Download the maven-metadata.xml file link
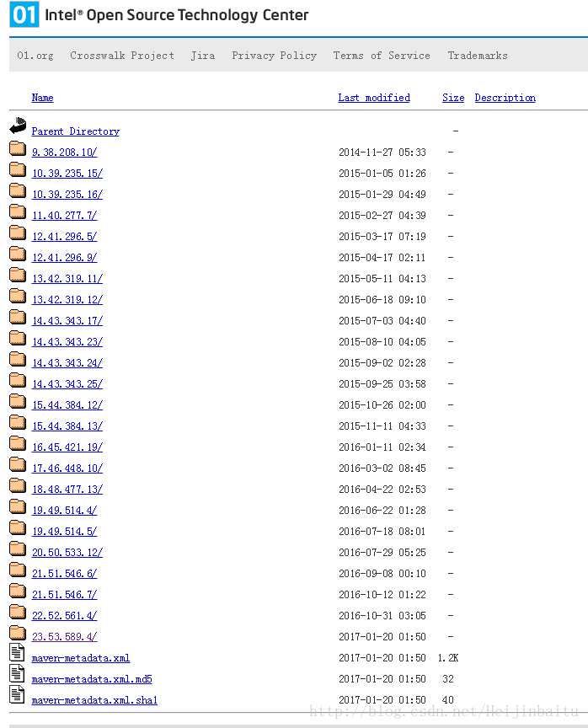 (x=81, y=658)
